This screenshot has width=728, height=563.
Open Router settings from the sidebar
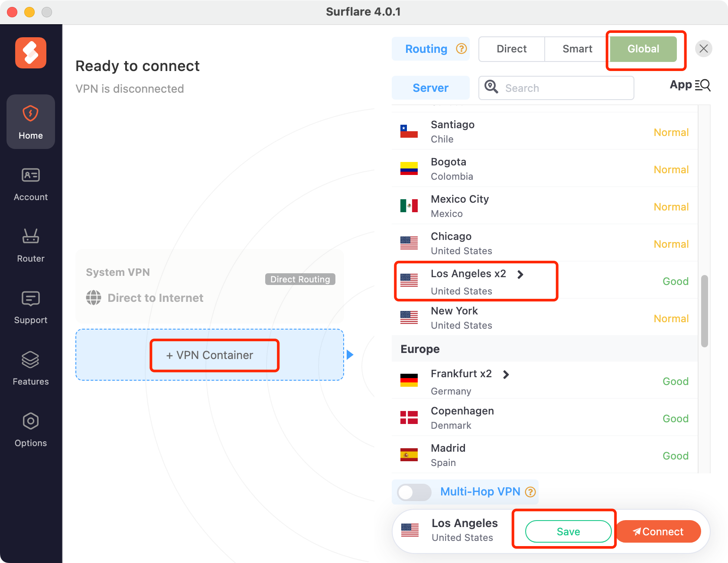[x=30, y=245]
